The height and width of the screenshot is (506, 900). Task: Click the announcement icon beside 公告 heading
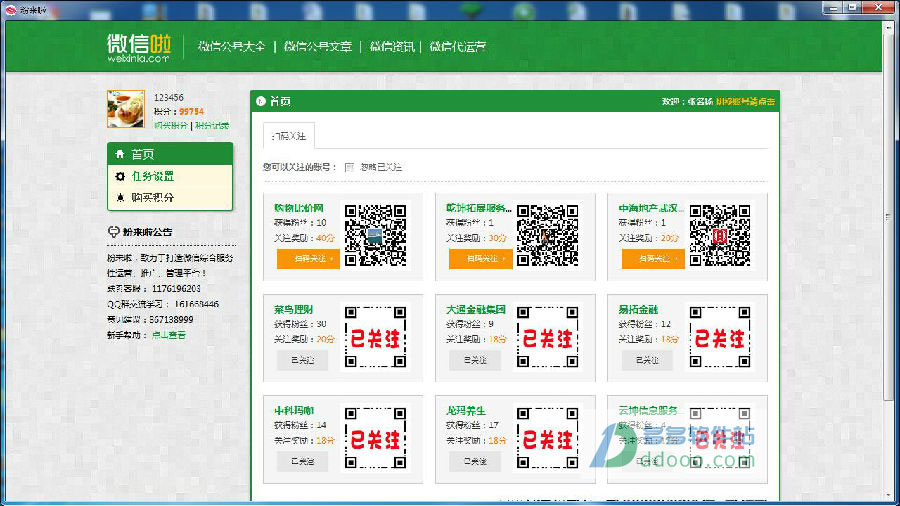coord(113,232)
